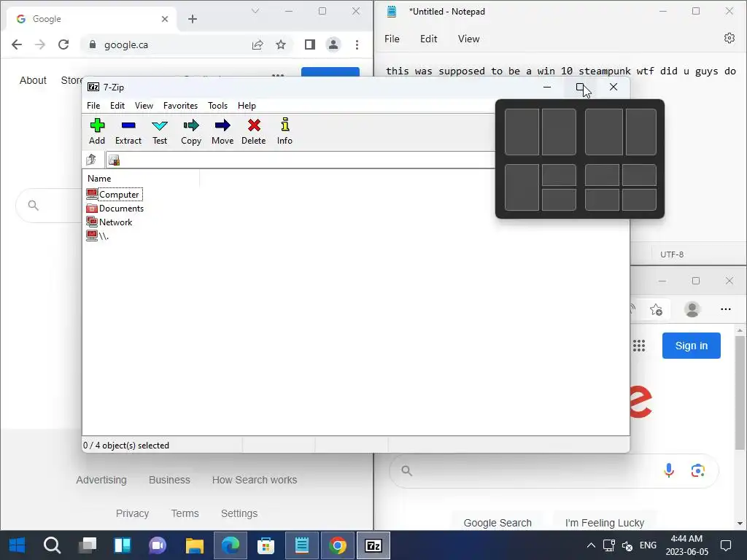This screenshot has width=747, height=560.
Task: Open File Explorer from the taskbar
Action: pyautogui.click(x=194, y=545)
